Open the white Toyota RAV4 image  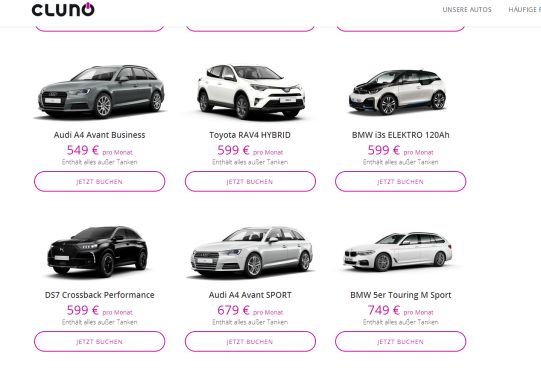pos(251,91)
